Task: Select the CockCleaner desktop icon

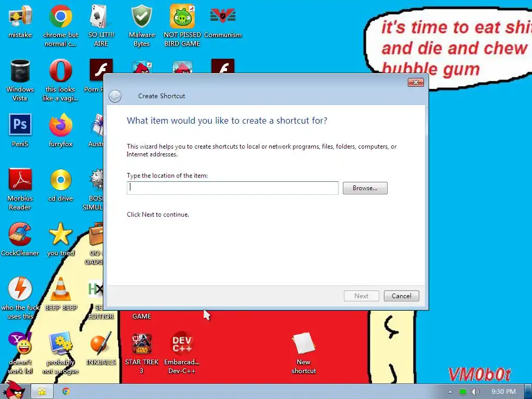Action: click(x=20, y=239)
